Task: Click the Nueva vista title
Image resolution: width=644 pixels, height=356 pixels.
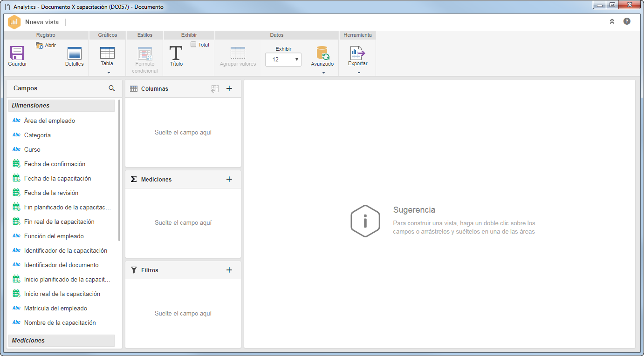Action: pyautogui.click(x=42, y=22)
